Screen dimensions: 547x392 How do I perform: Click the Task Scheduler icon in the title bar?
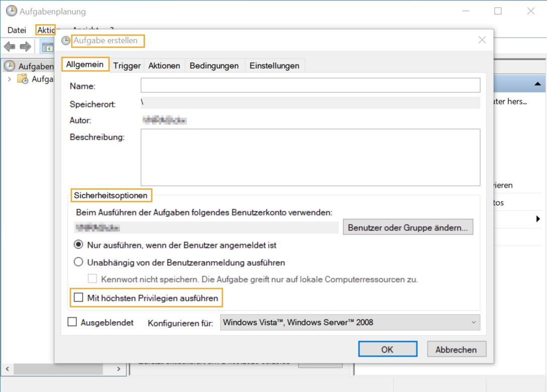tap(11, 11)
